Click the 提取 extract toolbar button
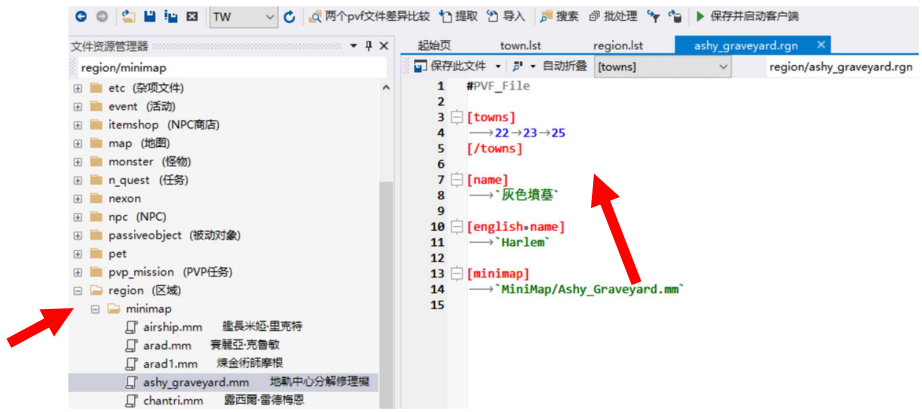This screenshot has height=412, width=922. (x=459, y=17)
